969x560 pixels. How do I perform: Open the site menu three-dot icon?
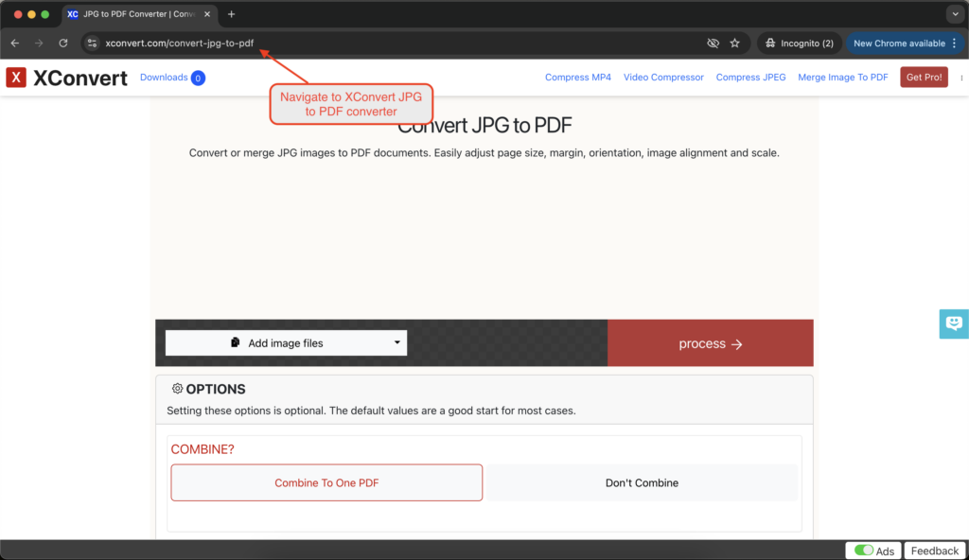click(961, 78)
